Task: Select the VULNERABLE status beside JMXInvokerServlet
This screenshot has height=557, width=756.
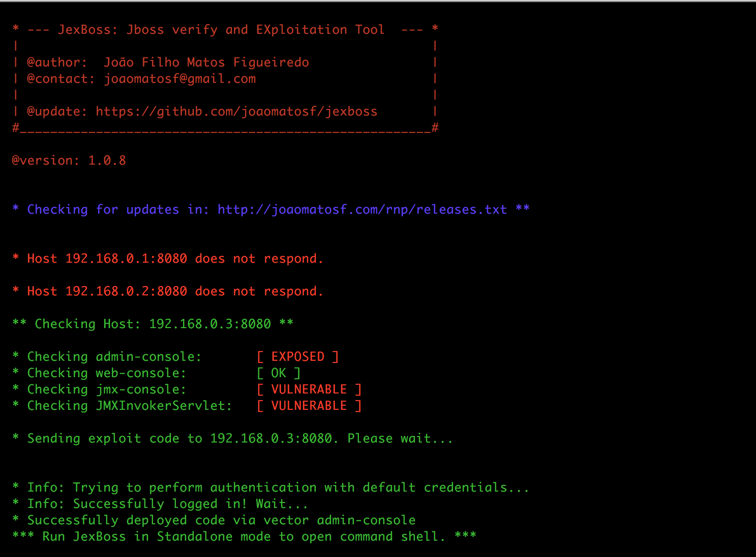Action: (309, 406)
